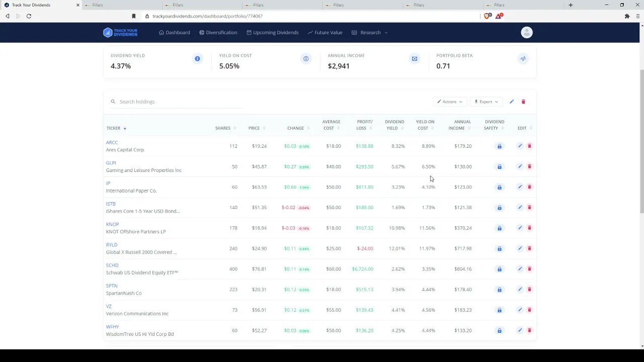Image resolution: width=644 pixels, height=362 pixels.
Task: Edit the ARCC holding with pencil icon
Action: click(520, 146)
